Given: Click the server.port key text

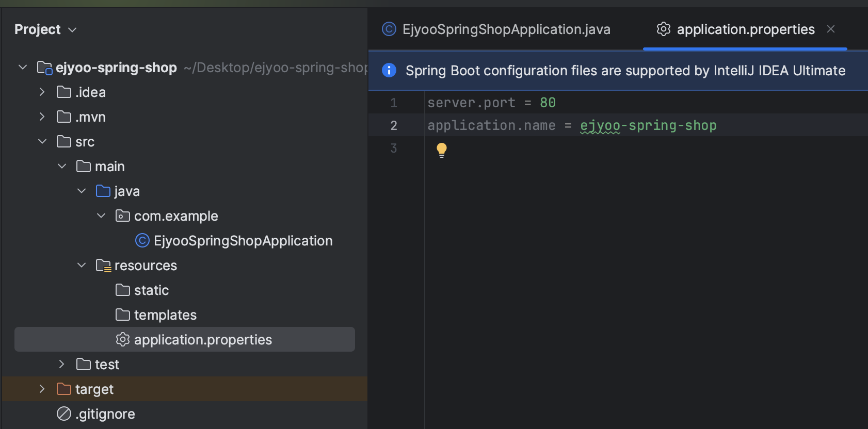Looking at the screenshot, I should pyautogui.click(x=471, y=103).
